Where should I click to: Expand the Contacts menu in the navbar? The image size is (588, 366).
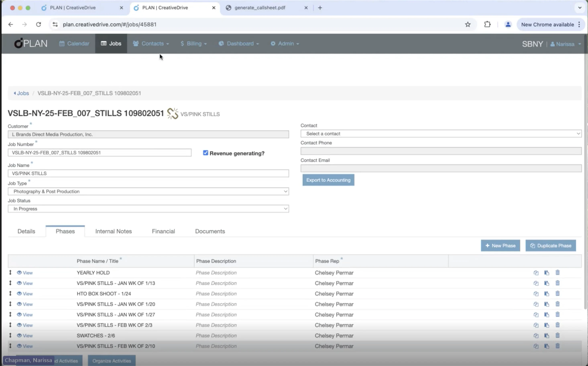point(151,44)
